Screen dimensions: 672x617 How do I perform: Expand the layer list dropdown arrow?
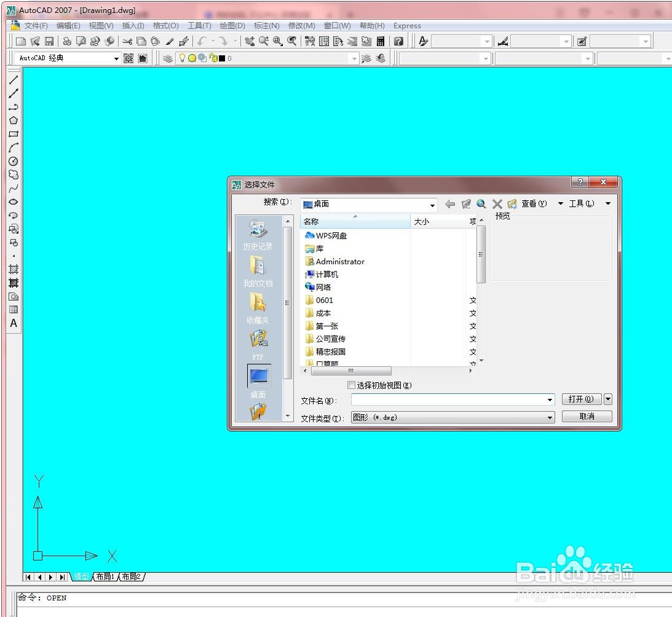[x=354, y=58]
